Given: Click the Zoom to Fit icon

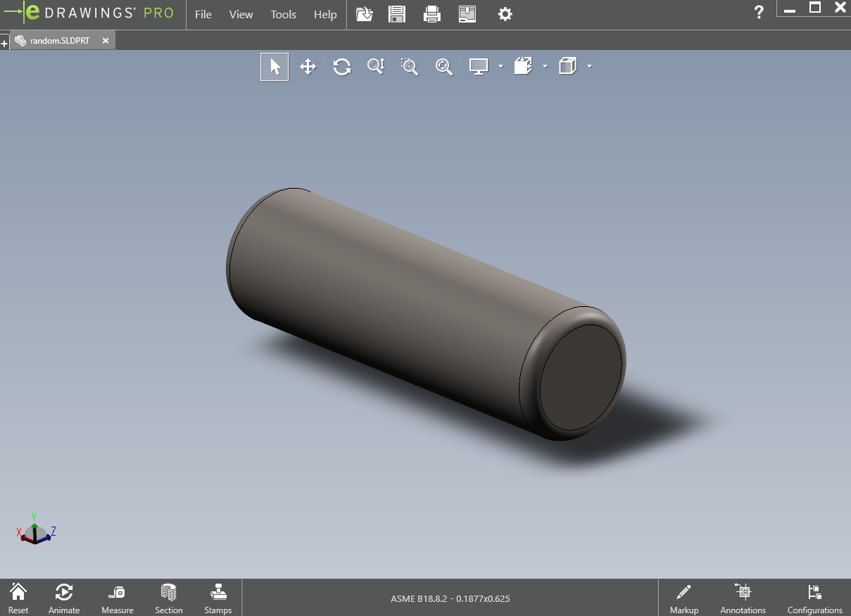Looking at the screenshot, I should pos(443,67).
